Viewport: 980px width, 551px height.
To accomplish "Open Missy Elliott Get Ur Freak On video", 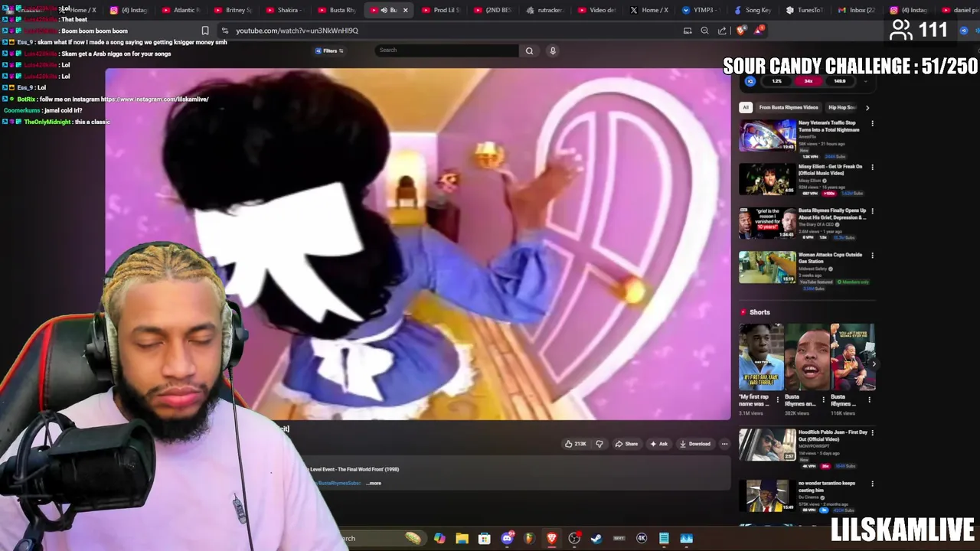I will [767, 180].
